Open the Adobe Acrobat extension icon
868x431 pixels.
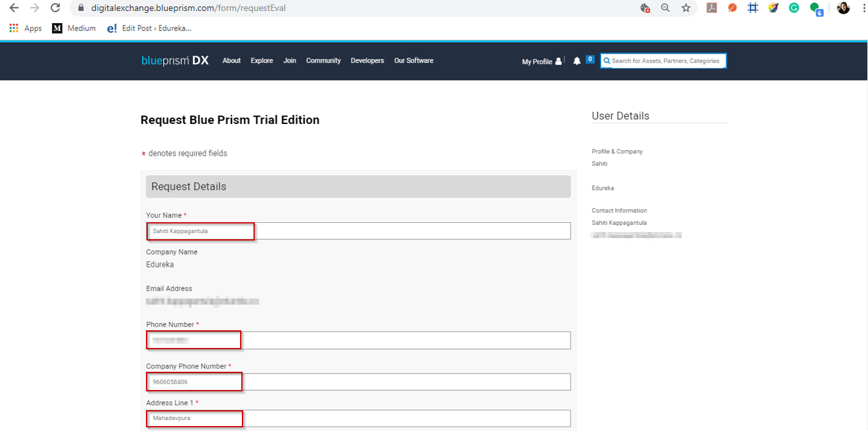click(x=712, y=8)
